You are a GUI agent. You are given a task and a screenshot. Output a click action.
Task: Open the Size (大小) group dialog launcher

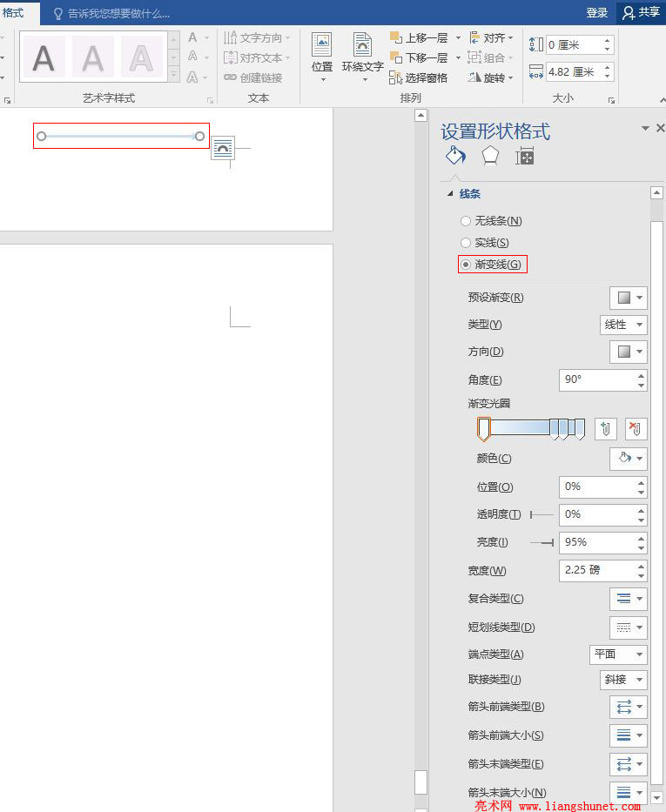(x=612, y=100)
